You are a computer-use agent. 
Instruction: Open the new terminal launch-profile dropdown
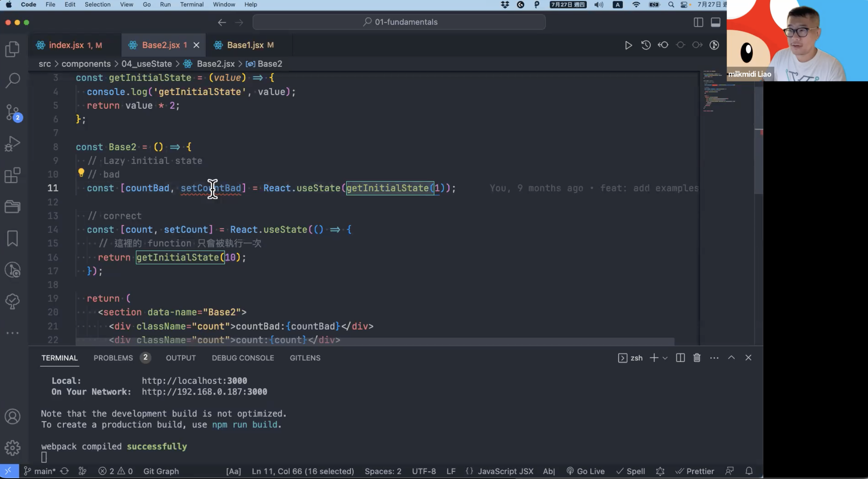pyautogui.click(x=665, y=358)
